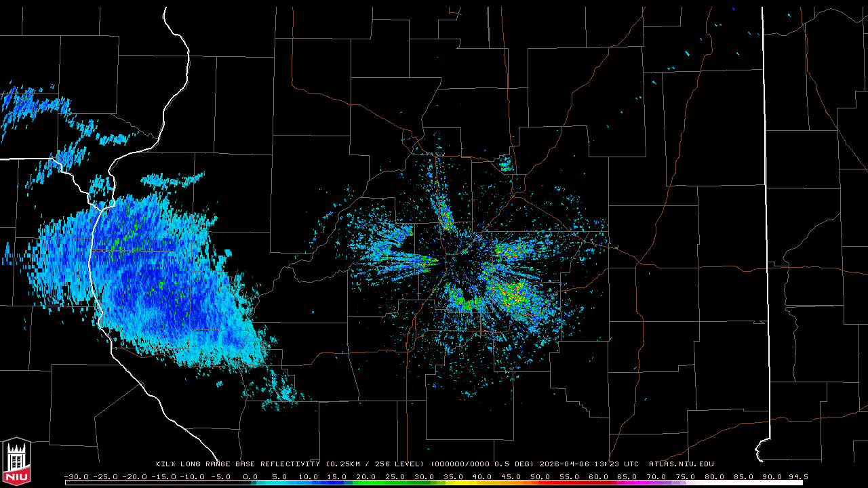Viewport: 868px width, 488px height.
Task: Click the "0.0" reflectivity scale label
Action: point(250,476)
